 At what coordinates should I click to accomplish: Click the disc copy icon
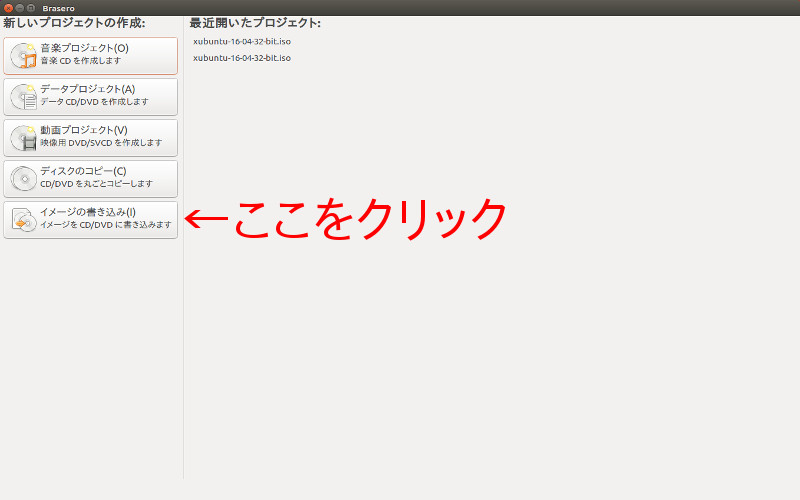pyautogui.click(x=23, y=179)
